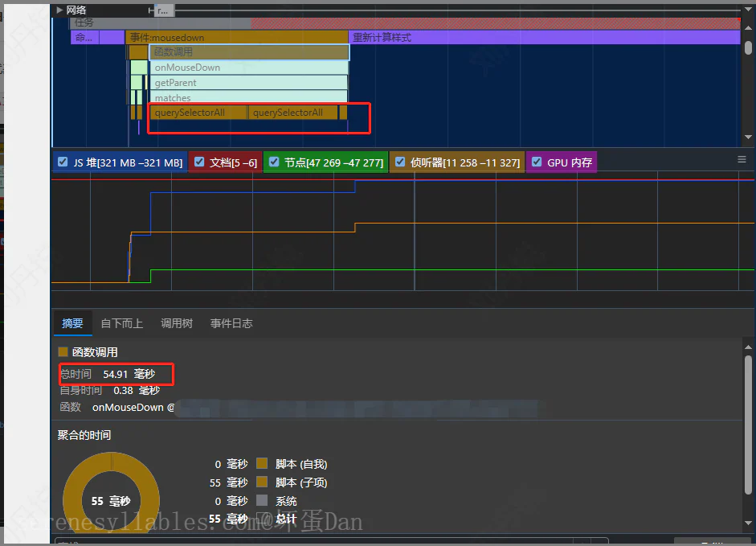Image resolution: width=756 pixels, height=546 pixels.
Task: Select the onMouseDown flame bar
Action: (x=249, y=67)
